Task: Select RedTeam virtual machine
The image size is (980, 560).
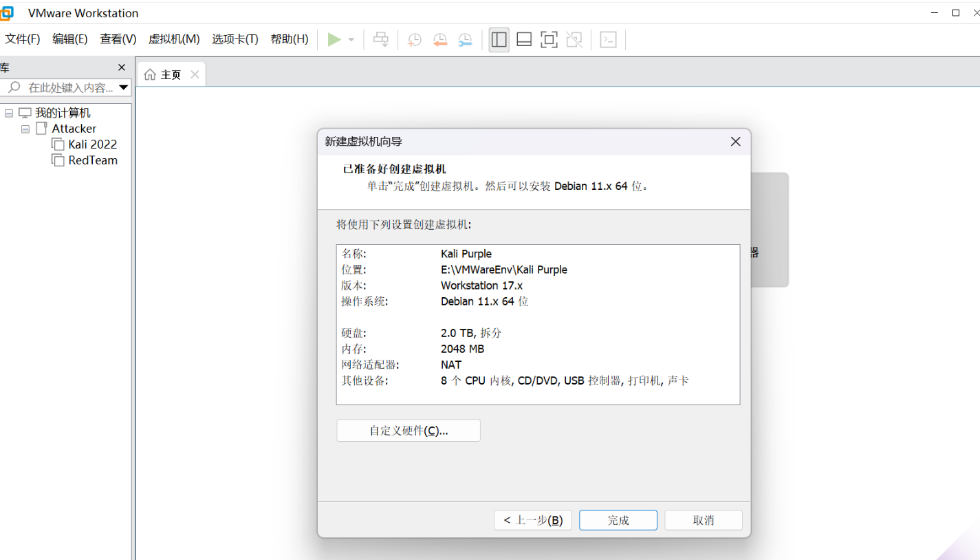Action: [93, 160]
